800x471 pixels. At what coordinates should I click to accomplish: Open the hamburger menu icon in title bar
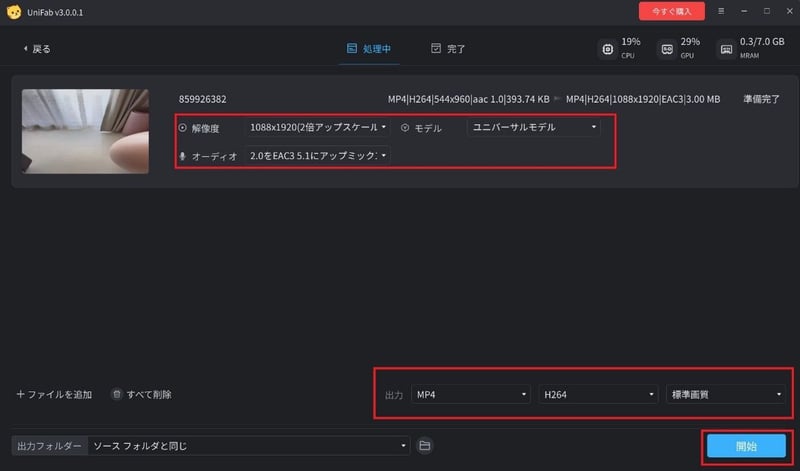721,11
